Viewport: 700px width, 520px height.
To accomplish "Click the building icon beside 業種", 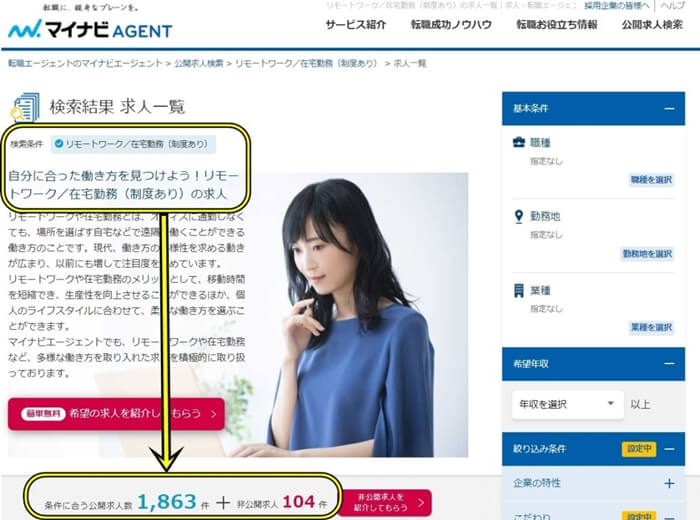I will pyautogui.click(x=518, y=291).
